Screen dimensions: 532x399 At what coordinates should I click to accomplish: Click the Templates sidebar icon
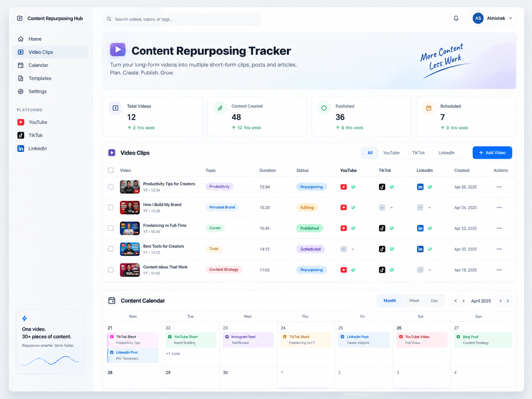click(21, 78)
